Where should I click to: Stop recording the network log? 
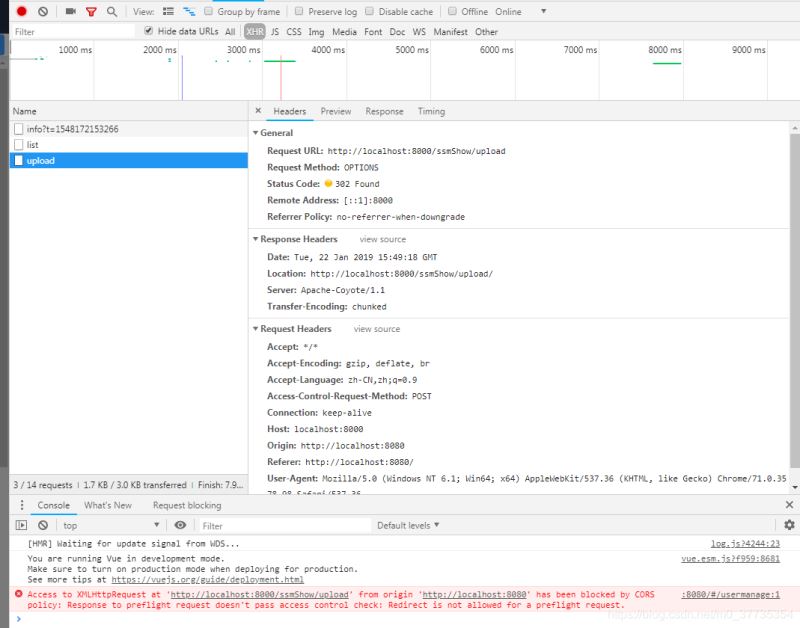click(x=21, y=10)
